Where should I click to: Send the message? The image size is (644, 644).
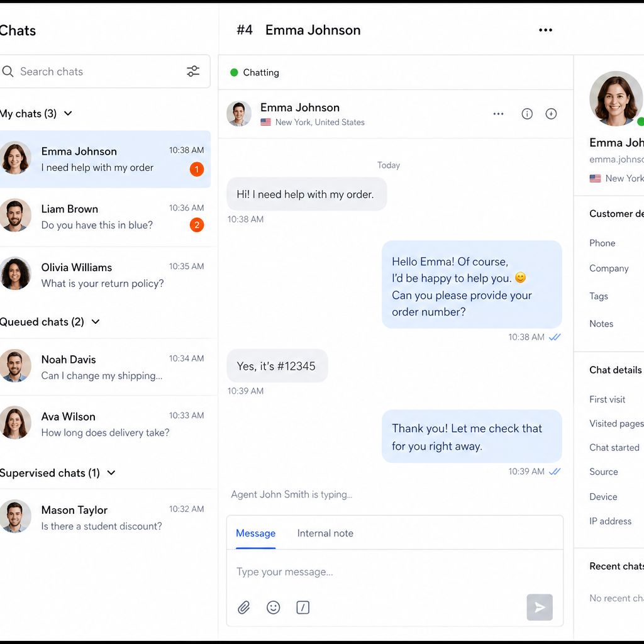[539, 607]
